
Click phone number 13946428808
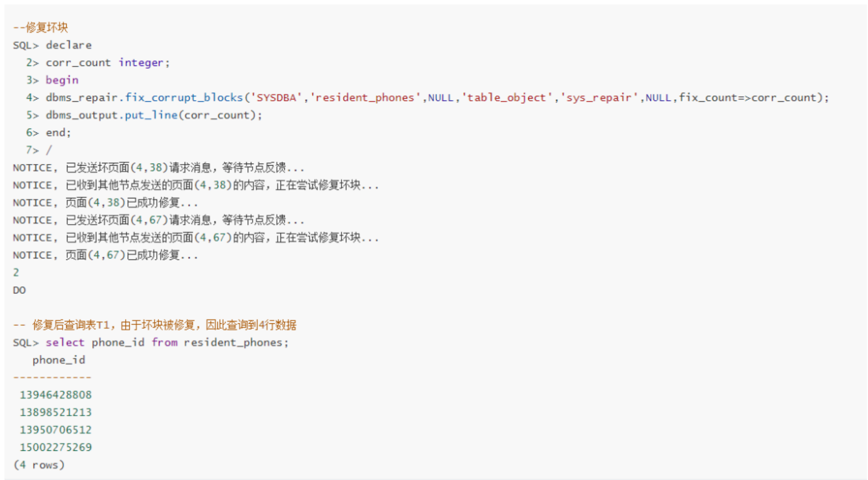click(55, 395)
